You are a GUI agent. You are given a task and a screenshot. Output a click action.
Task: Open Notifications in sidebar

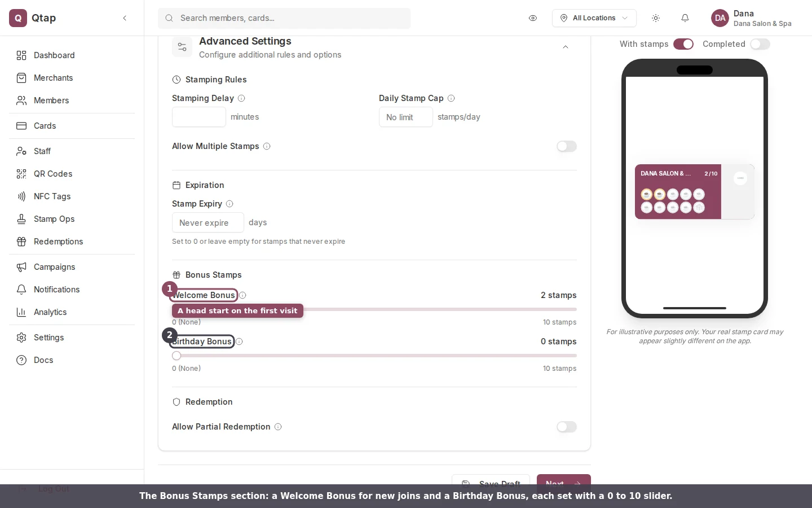click(x=72, y=290)
